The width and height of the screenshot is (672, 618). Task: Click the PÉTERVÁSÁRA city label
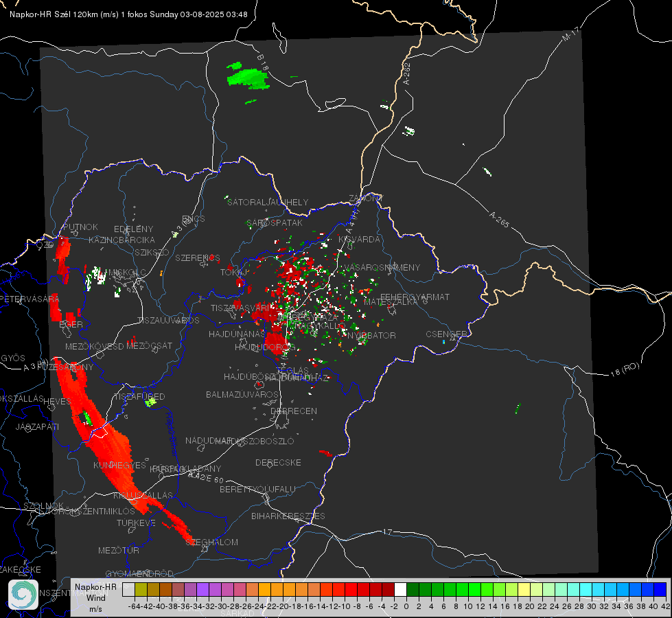point(30,299)
